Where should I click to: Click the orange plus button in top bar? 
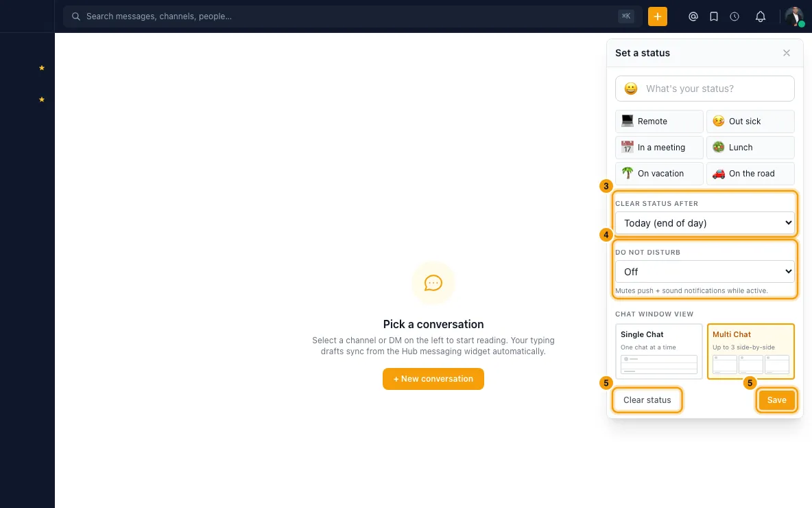point(658,16)
